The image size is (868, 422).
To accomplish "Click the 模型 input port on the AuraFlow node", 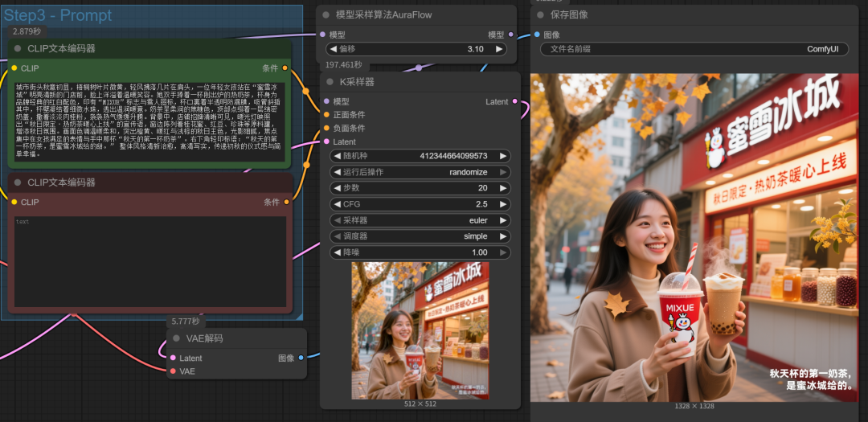I will [323, 35].
